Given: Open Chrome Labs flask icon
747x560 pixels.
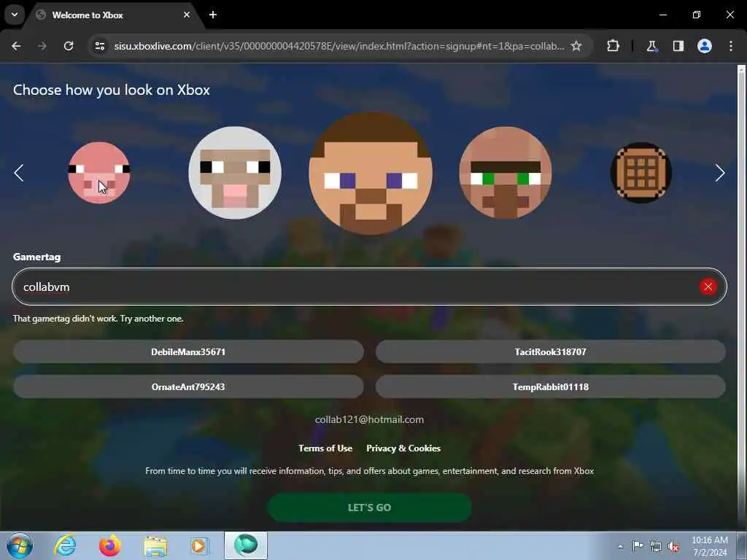Looking at the screenshot, I should pos(651,46).
